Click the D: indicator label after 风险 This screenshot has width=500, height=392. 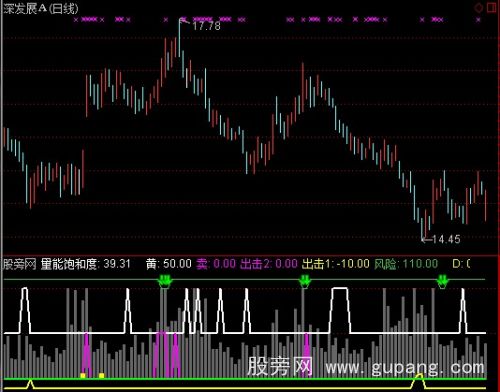tap(461, 264)
